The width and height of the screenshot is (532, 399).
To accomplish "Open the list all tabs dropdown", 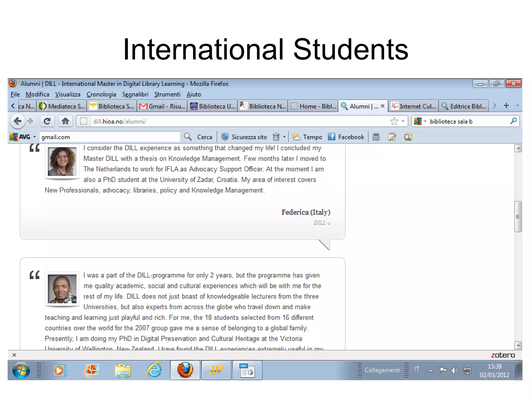I will 517,106.
